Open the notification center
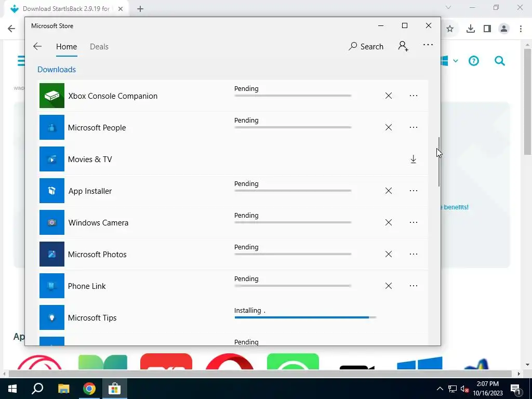This screenshot has width=532, height=399. pos(515,389)
